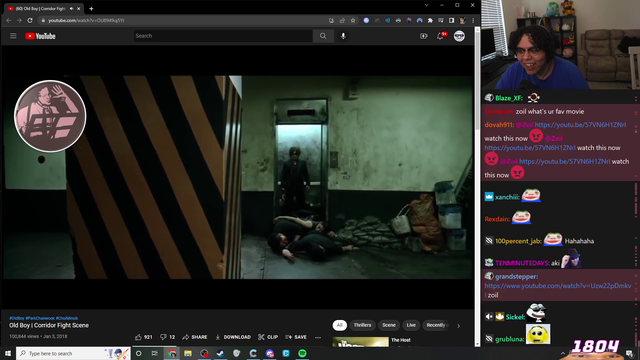Click the DOWNLOAD button under video
Viewport: 640px width, 360px height.
point(233,337)
